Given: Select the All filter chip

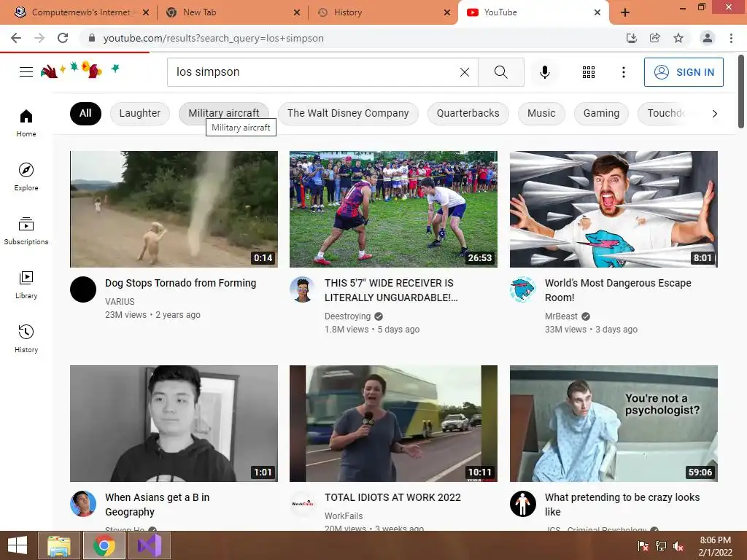Looking at the screenshot, I should coord(85,113).
